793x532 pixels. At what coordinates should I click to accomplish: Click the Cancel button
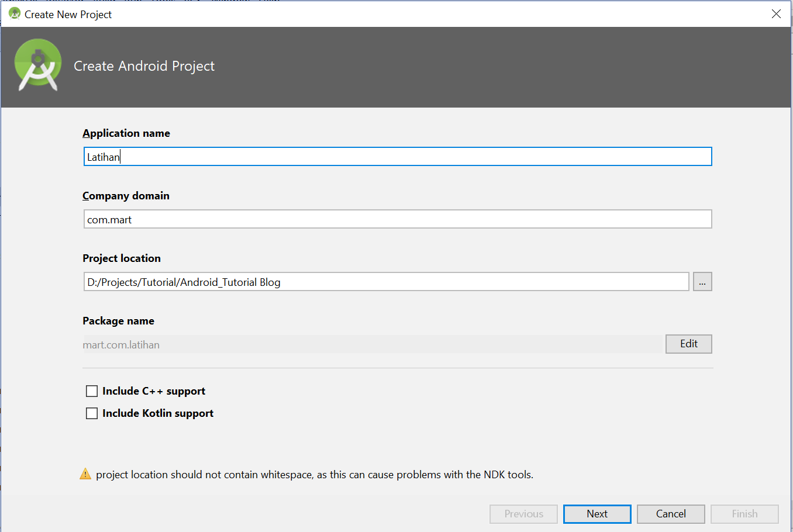click(670, 513)
